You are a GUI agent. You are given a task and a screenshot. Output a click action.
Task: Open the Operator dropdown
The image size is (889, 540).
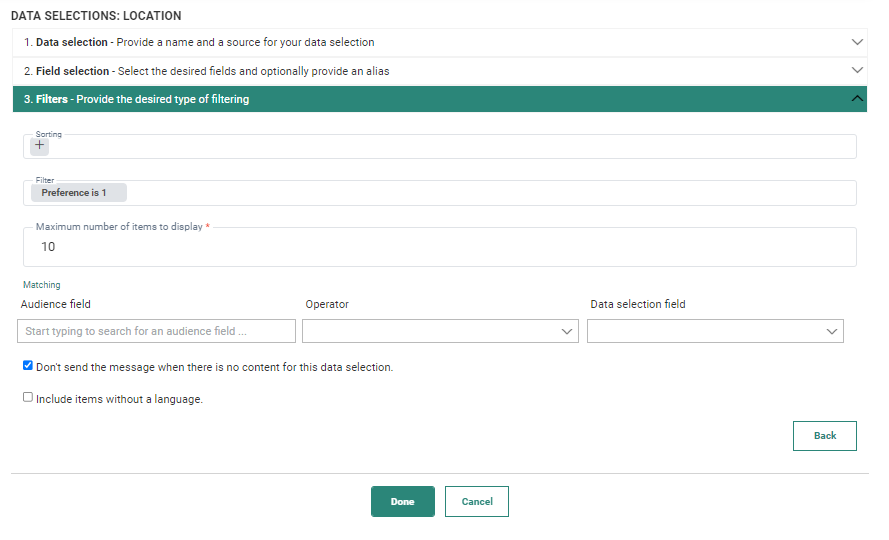440,331
